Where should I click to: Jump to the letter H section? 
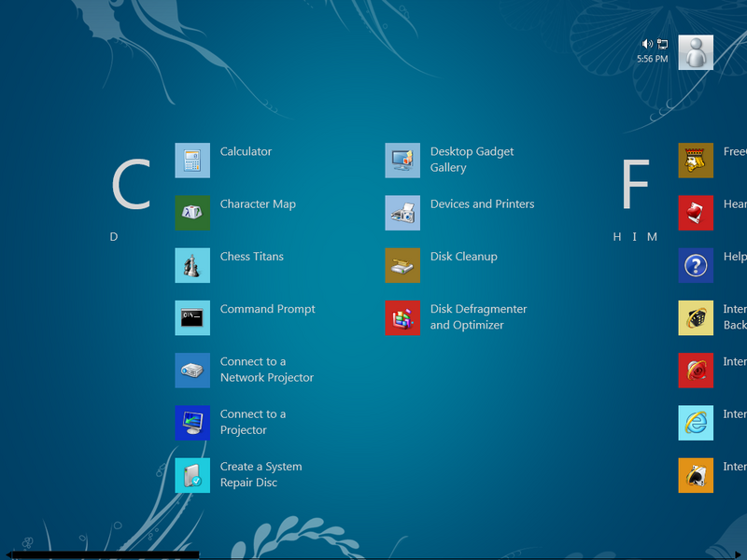click(x=617, y=237)
